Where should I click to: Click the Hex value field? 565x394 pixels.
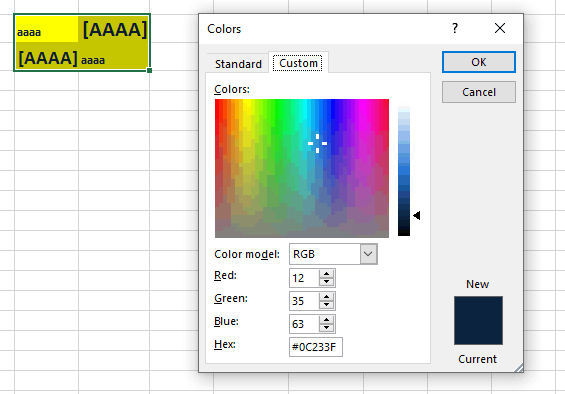316,347
